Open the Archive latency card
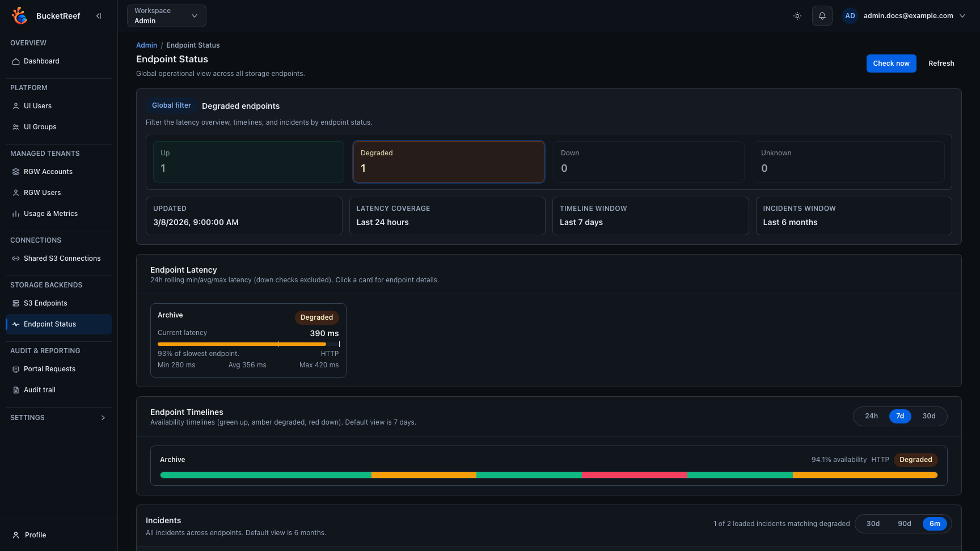 click(x=248, y=341)
